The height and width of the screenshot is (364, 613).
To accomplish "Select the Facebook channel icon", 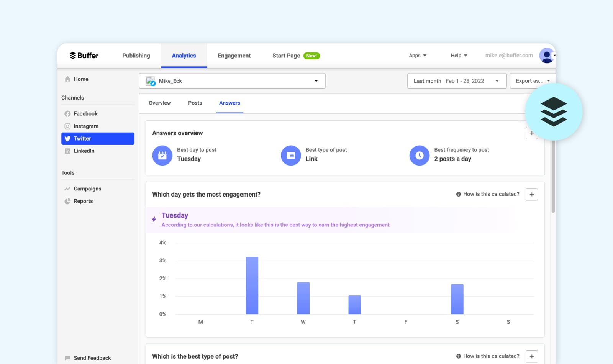I will click(x=67, y=114).
